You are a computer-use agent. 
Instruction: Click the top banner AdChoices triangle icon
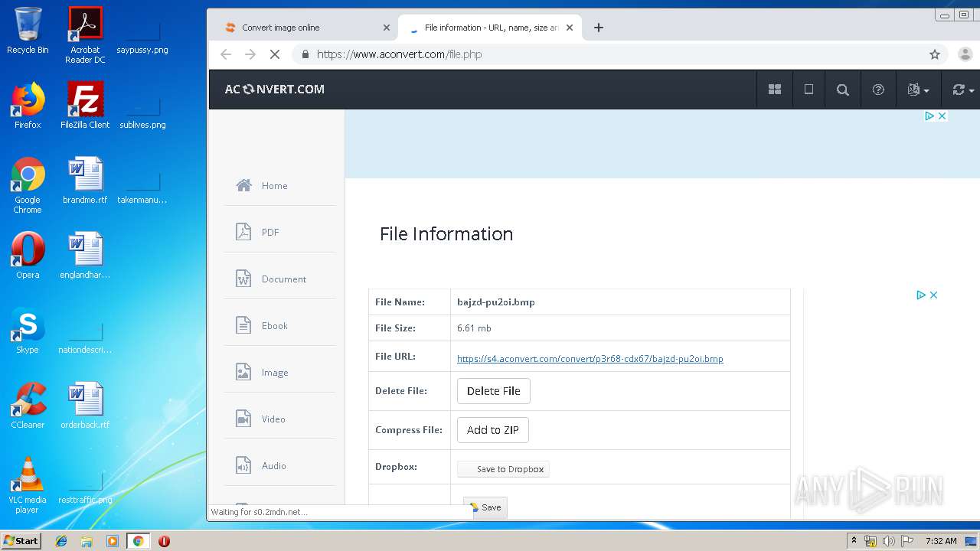tap(929, 116)
